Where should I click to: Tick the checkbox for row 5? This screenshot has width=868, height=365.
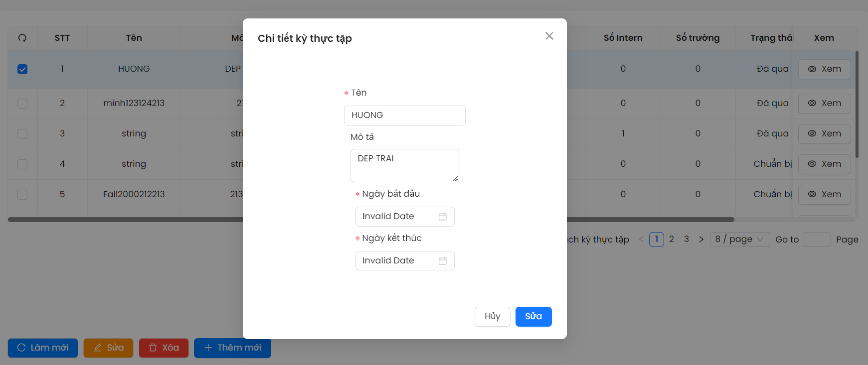pos(22,195)
